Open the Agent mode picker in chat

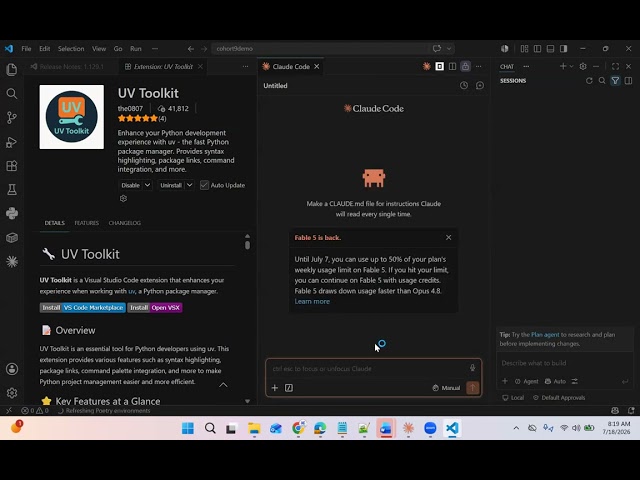pyautogui.click(x=527, y=381)
